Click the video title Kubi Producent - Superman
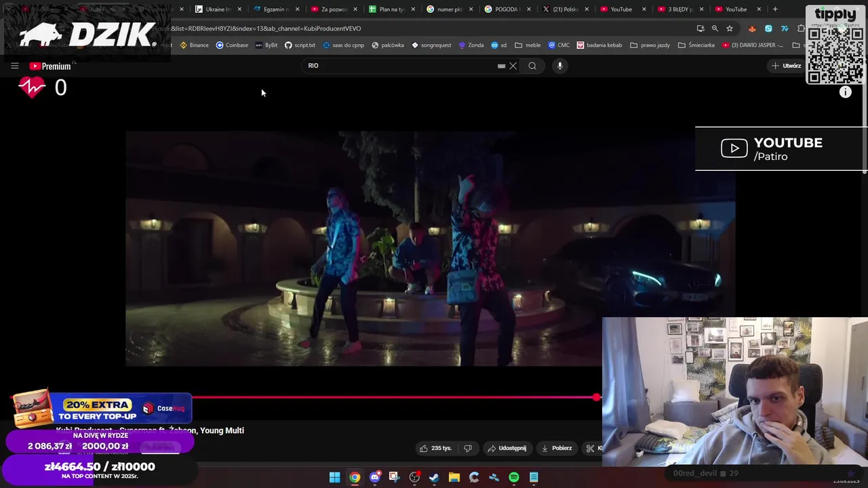Screen dimensions: 868x488 [x=150, y=430]
